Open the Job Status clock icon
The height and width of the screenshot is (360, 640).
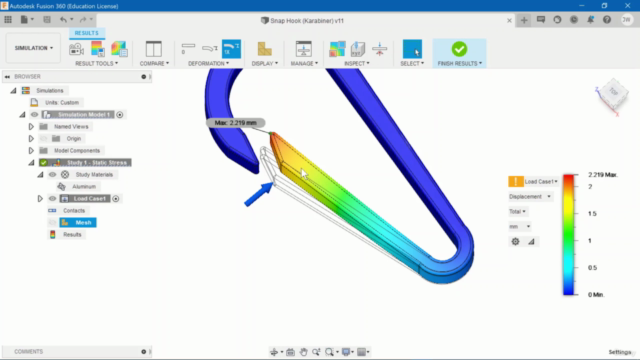574,20
